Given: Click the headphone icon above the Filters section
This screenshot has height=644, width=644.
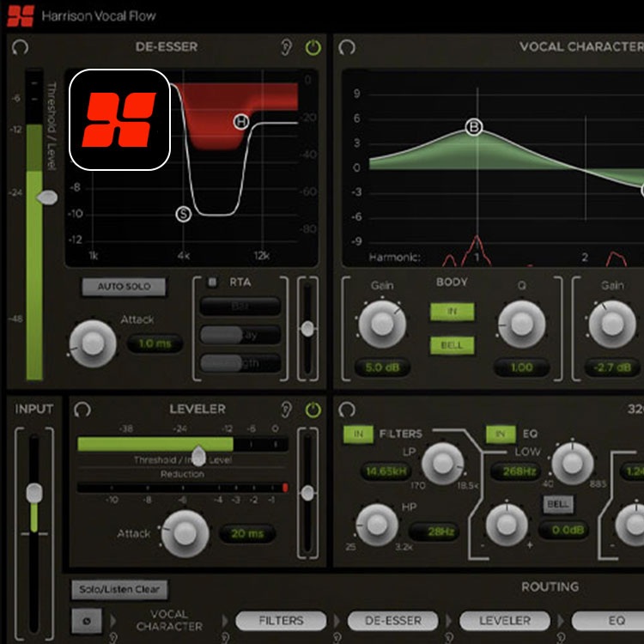Looking at the screenshot, I should click(347, 410).
